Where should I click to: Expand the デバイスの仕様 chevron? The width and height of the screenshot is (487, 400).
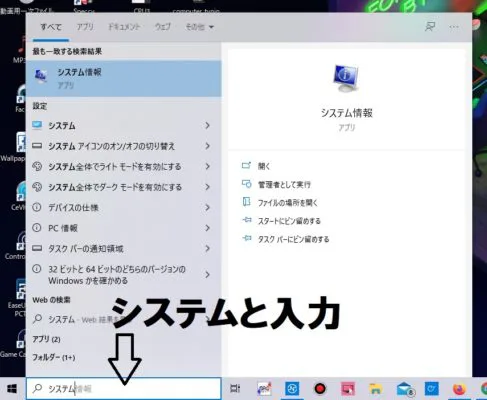pos(207,207)
